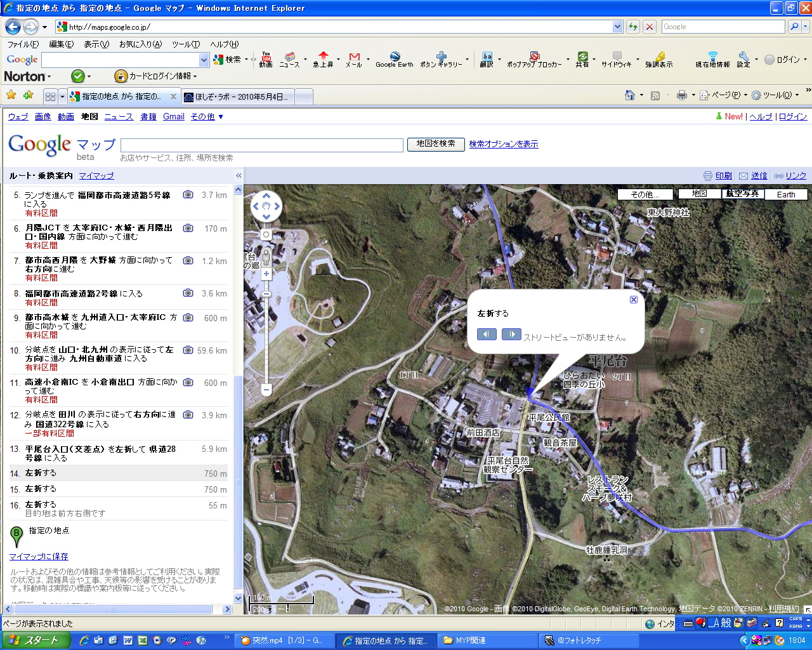Open the マイマップに保存 link

point(39,557)
